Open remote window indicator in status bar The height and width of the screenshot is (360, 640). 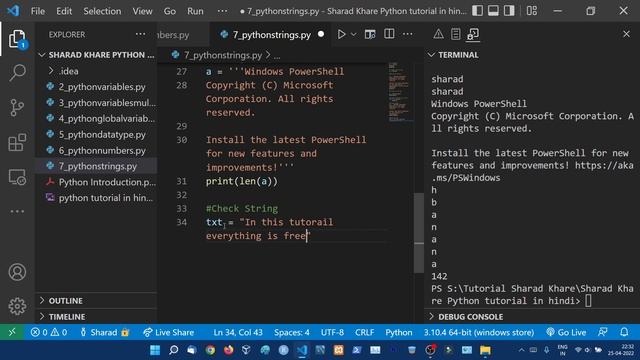[x=12, y=332]
